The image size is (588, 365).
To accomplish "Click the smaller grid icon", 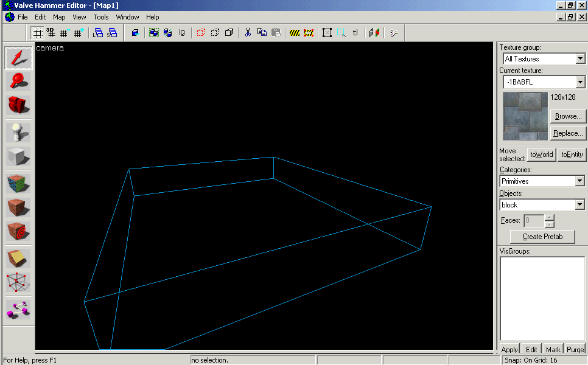I will 65,33.
